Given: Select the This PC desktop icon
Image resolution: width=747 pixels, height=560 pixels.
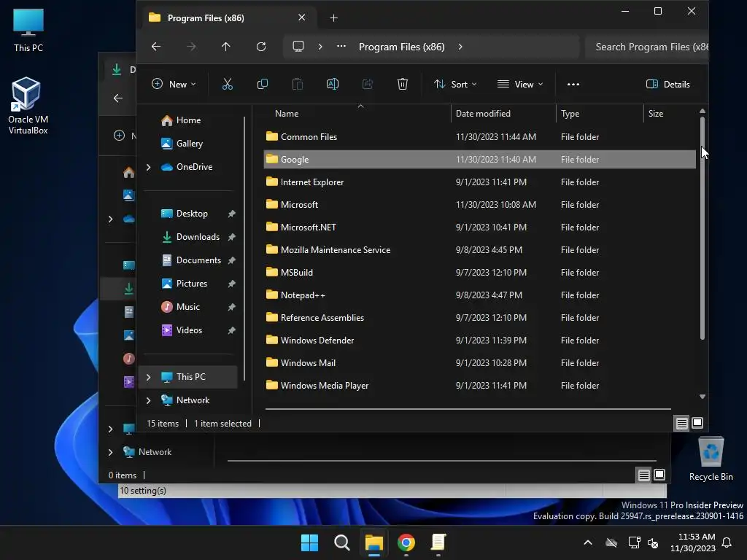Looking at the screenshot, I should [x=28, y=30].
